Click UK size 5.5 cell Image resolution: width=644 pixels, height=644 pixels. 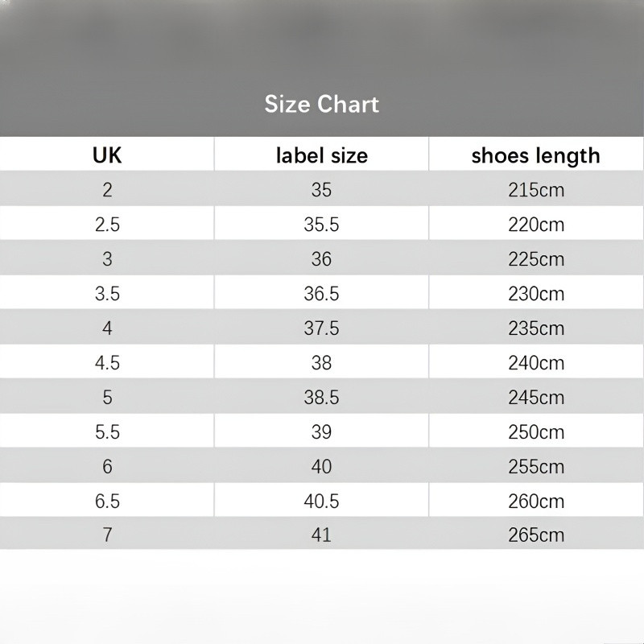pos(107,432)
